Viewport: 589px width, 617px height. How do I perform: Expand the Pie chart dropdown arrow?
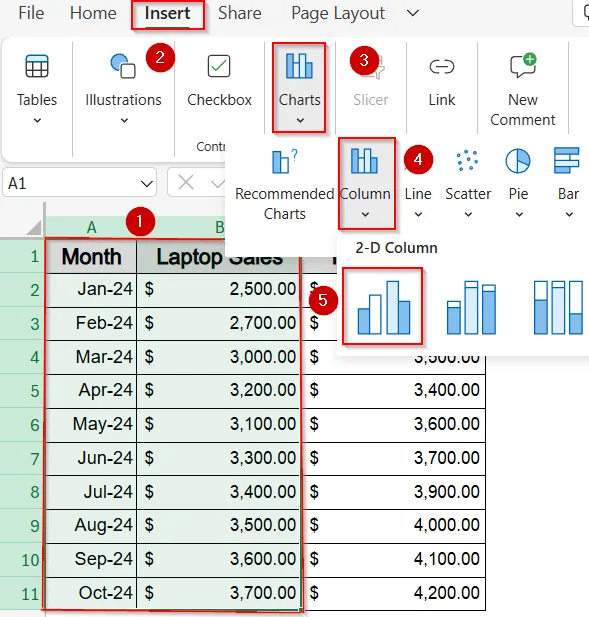coord(519,214)
